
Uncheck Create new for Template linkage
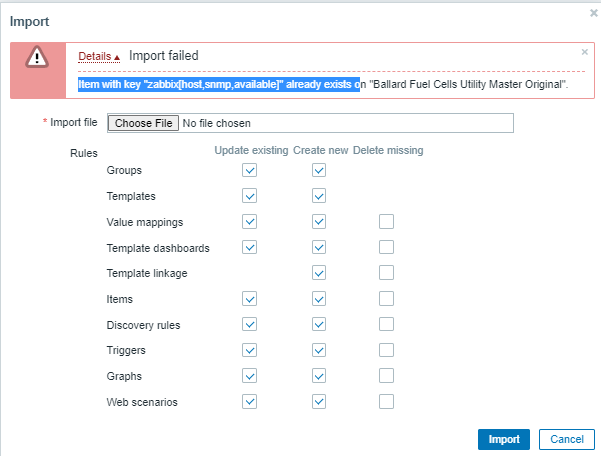pos(319,273)
